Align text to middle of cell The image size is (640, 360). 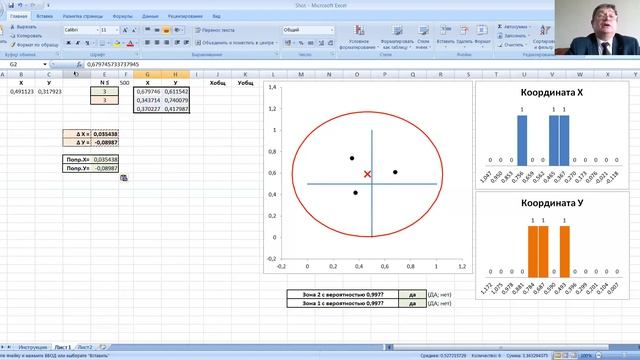coord(157,30)
